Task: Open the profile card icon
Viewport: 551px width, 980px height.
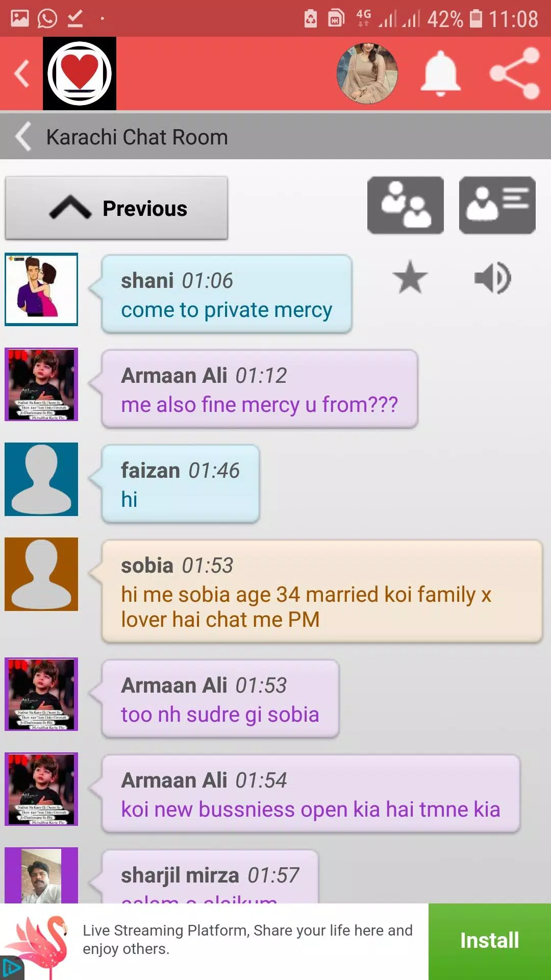Action: 497,205
